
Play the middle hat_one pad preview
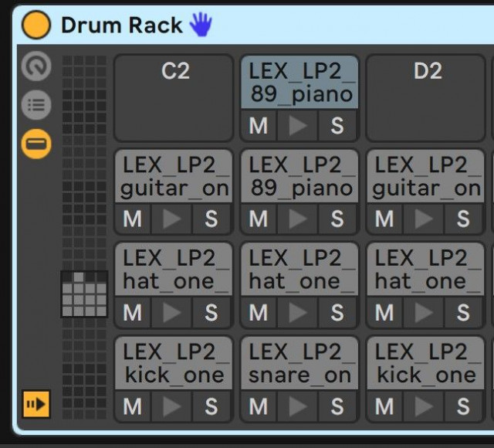pyautogui.click(x=299, y=313)
